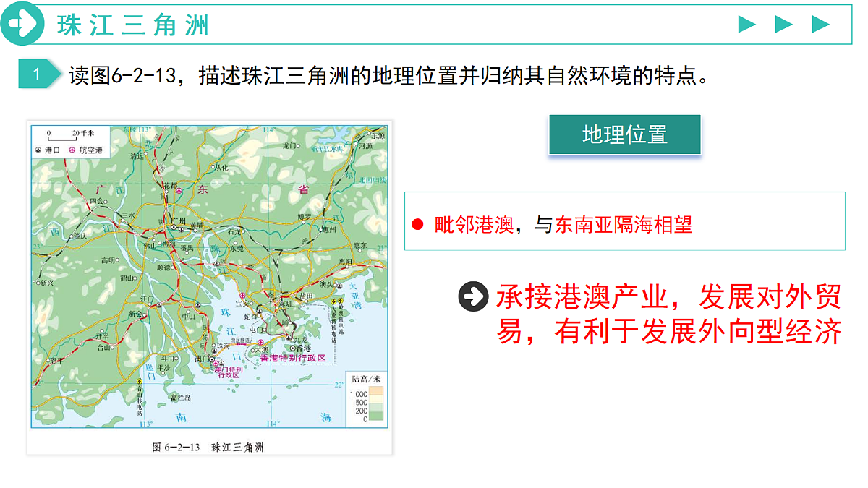
Task: Click the red text 东南亚隔海相望
Action: point(624,225)
